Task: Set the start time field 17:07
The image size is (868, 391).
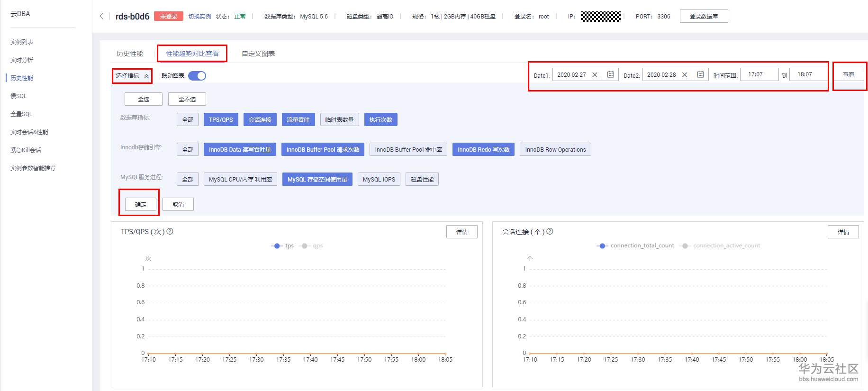Action: pyautogui.click(x=759, y=74)
